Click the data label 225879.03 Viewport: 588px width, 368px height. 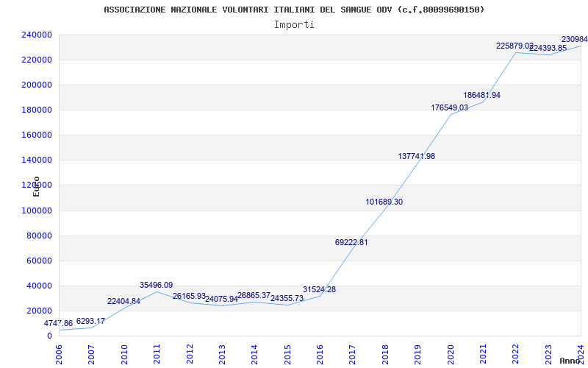(514, 46)
